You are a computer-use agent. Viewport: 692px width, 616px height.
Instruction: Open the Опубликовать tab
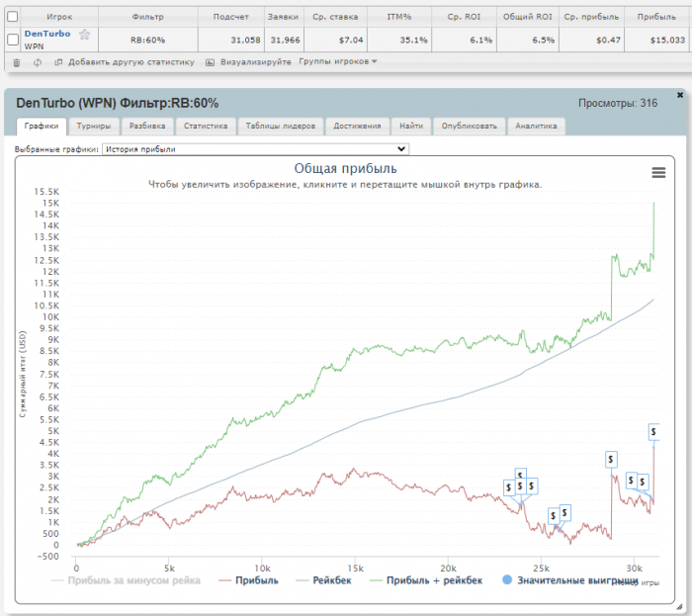coord(470,127)
